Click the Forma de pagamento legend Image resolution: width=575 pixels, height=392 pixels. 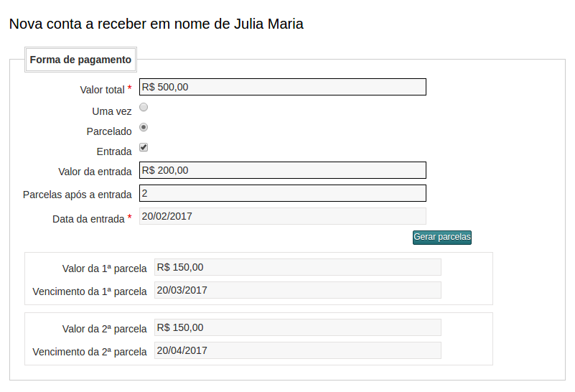click(x=80, y=60)
